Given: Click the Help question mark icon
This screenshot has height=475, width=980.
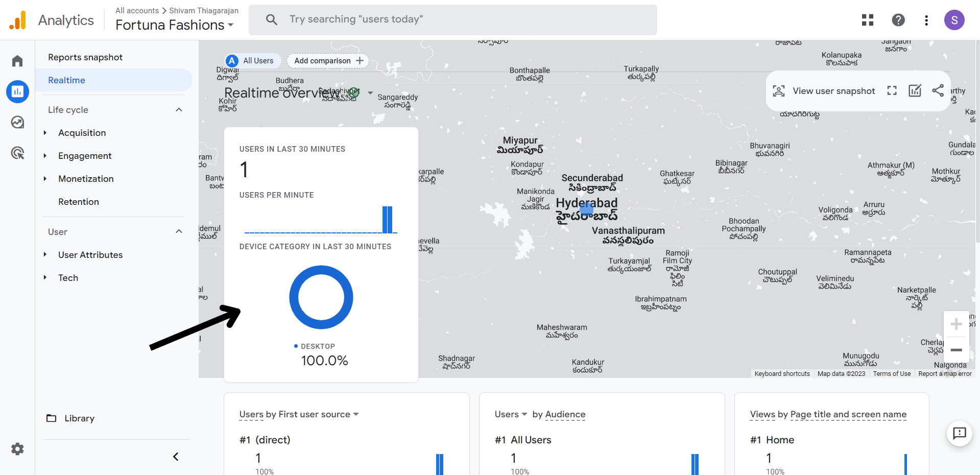Looking at the screenshot, I should [x=898, y=20].
